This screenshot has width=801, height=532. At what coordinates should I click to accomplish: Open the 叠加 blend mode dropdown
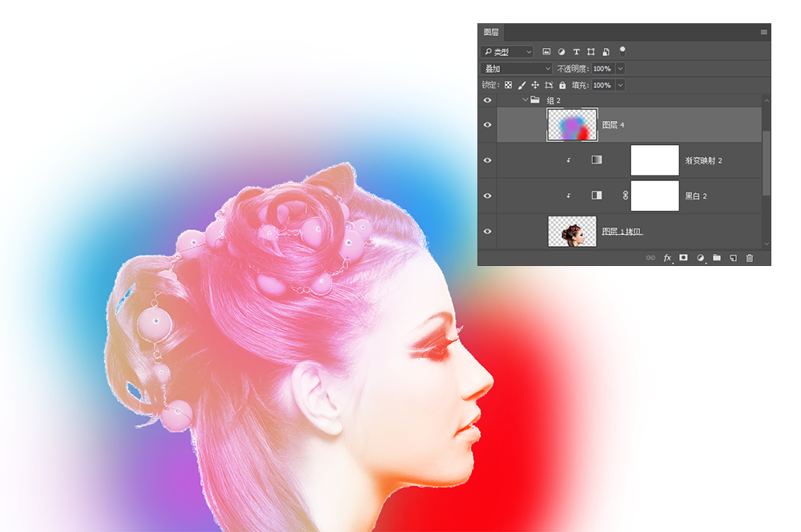517,69
